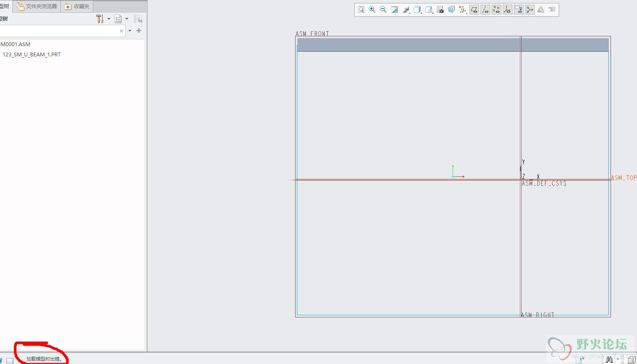Clear the model tree search field
This screenshot has height=364, width=637.
[x=121, y=31]
